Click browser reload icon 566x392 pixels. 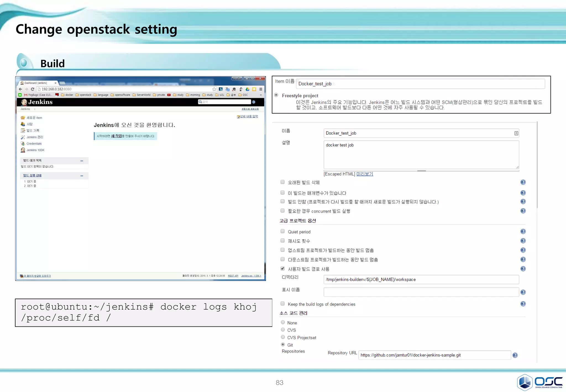pyautogui.click(x=33, y=89)
